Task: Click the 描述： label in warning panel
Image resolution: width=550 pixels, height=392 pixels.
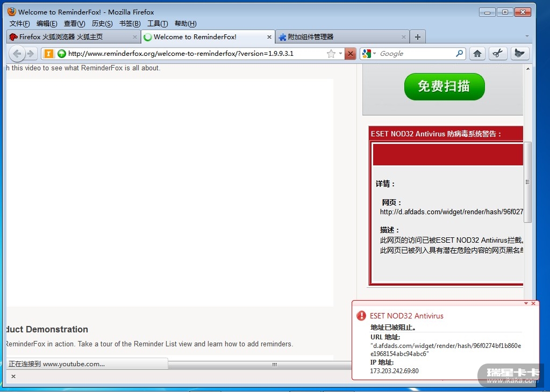Action: click(389, 230)
